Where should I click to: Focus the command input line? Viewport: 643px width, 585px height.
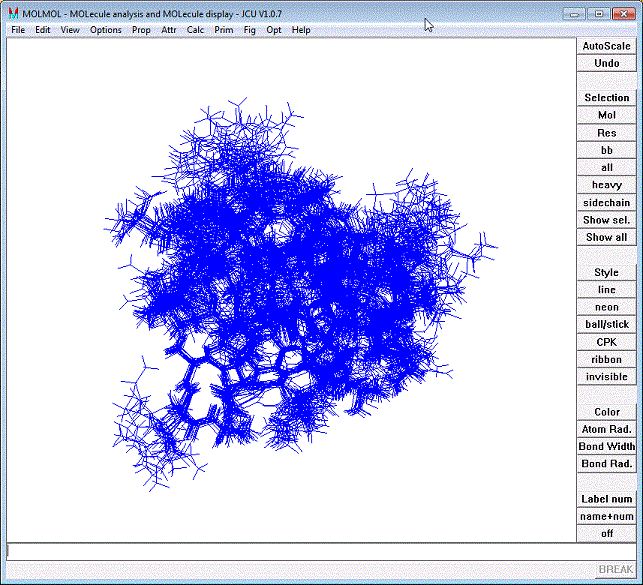(x=321, y=551)
